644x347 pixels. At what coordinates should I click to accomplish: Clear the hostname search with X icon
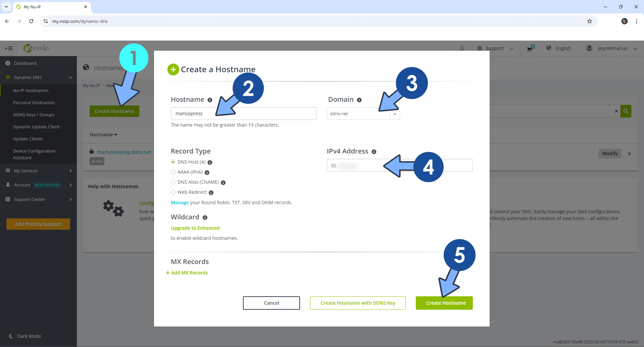(x=616, y=111)
